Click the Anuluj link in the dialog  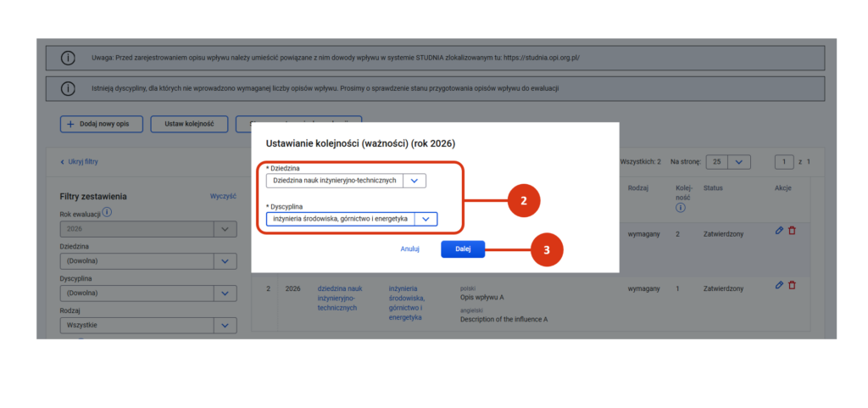410,249
